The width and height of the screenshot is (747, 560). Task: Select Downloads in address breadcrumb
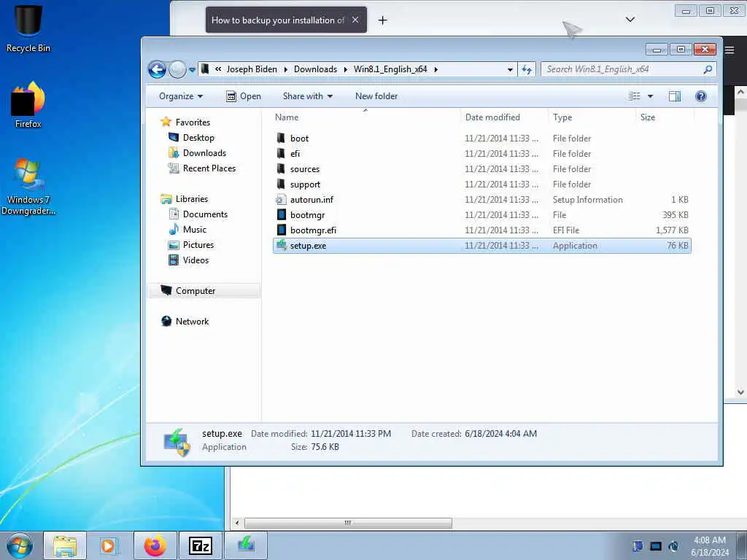point(315,69)
